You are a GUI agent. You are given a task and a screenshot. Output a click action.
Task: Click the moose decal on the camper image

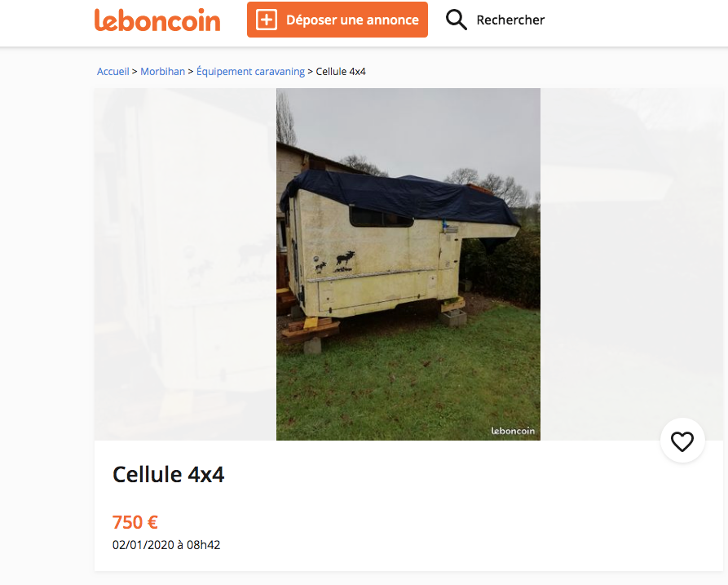345,262
